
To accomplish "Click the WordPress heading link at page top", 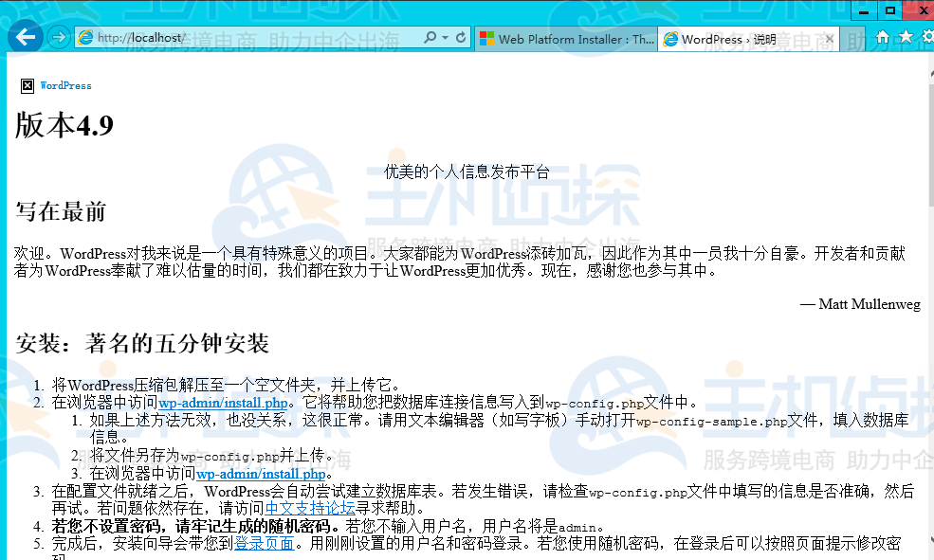I will [x=64, y=85].
